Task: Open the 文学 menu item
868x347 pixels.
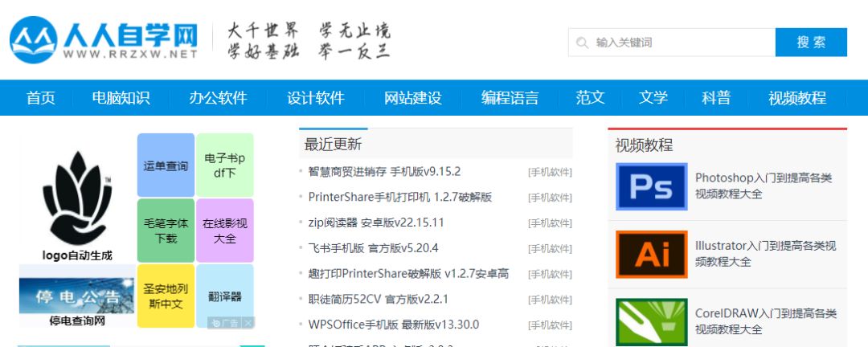Action: click(x=653, y=98)
